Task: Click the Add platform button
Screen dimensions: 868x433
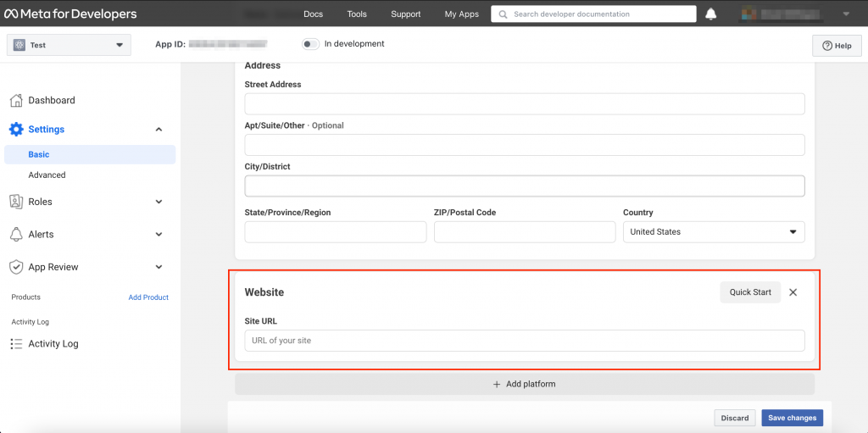Action: coord(524,384)
